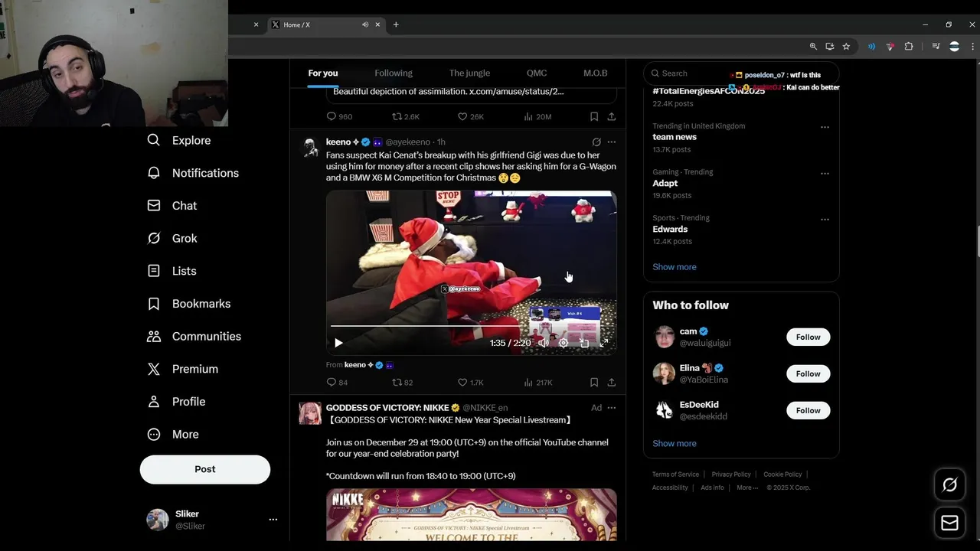
Task: Share the top post with 20M views
Action: tap(612, 117)
